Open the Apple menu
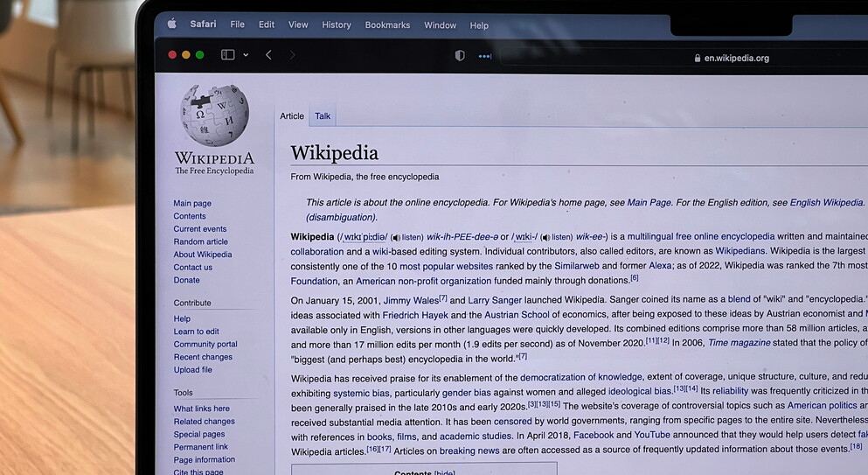This screenshot has width=868, height=475. 172,24
